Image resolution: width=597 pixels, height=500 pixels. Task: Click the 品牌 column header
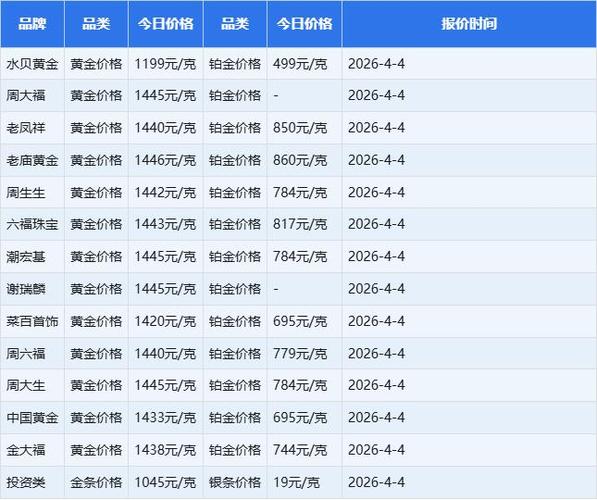pyautogui.click(x=32, y=24)
